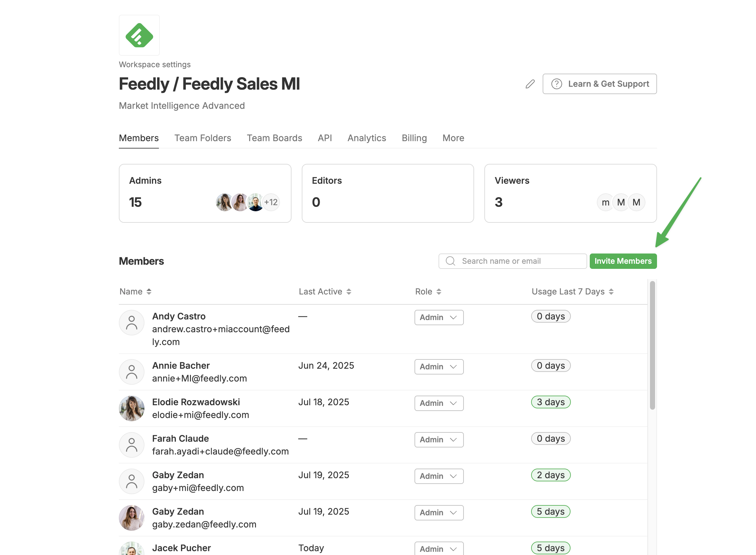
Task: Click Annie Bacher's placeholder avatar
Action: [x=132, y=372]
